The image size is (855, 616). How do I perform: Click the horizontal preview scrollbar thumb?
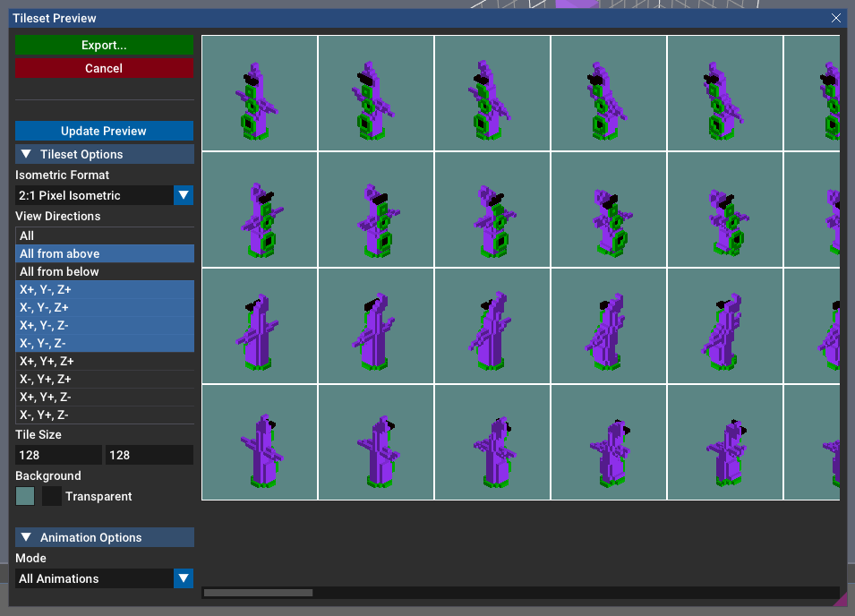(258, 593)
